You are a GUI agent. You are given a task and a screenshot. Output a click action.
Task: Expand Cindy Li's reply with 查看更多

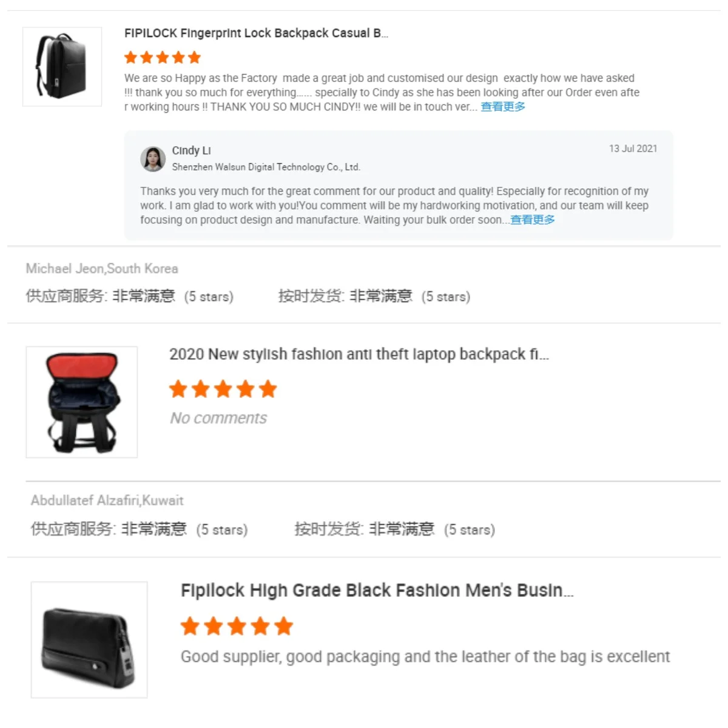pos(533,220)
